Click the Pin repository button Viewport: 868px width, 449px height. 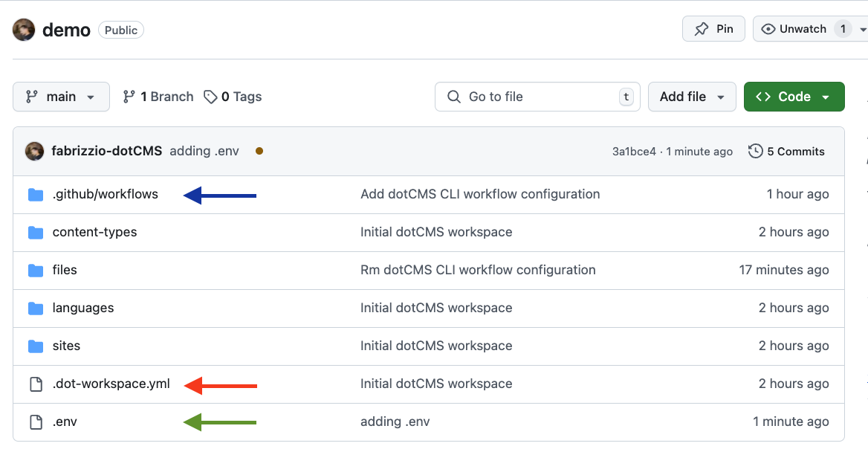point(713,29)
